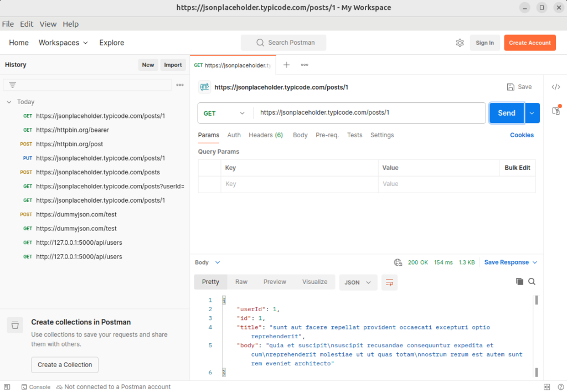
Task: Open the Explore page
Action: 112,43
